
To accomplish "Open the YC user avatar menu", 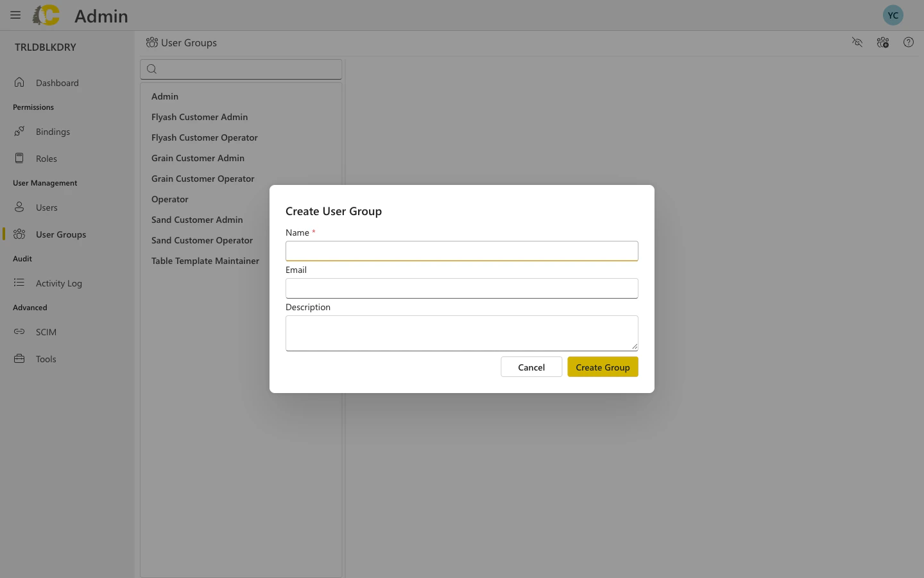I will pyautogui.click(x=893, y=15).
